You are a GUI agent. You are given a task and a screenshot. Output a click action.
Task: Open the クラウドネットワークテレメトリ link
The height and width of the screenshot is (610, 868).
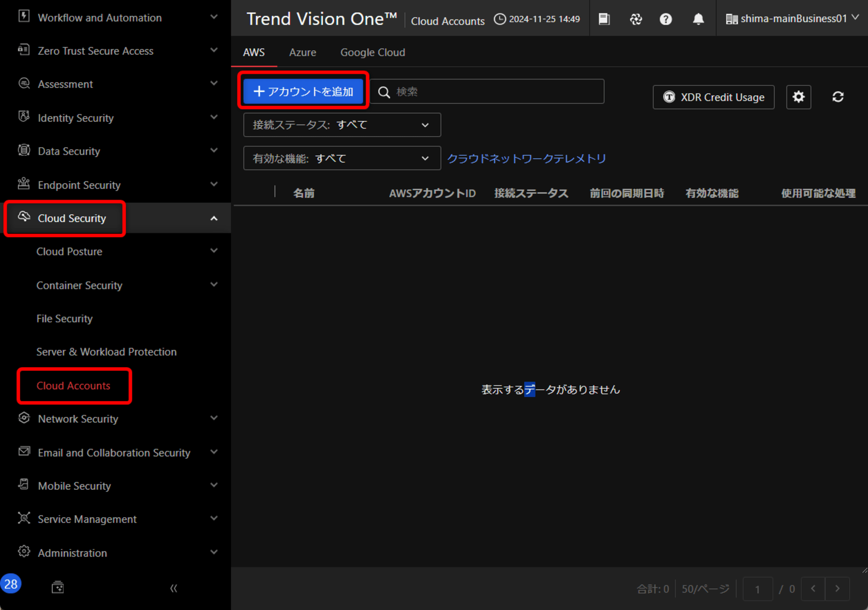click(526, 159)
